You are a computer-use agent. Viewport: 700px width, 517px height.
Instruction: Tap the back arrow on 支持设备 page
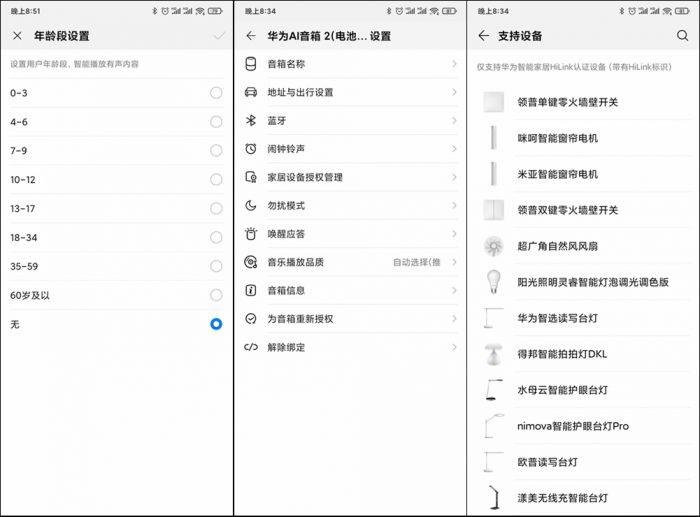484,36
